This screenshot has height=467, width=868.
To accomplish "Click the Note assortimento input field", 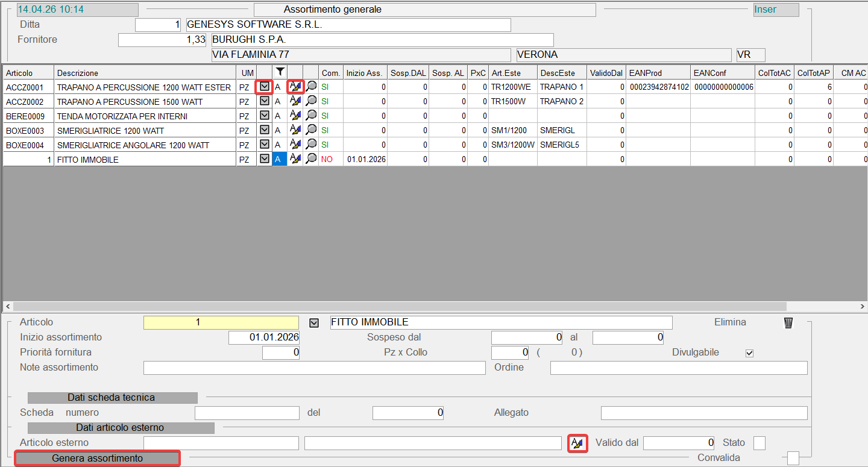I will pos(314,368).
